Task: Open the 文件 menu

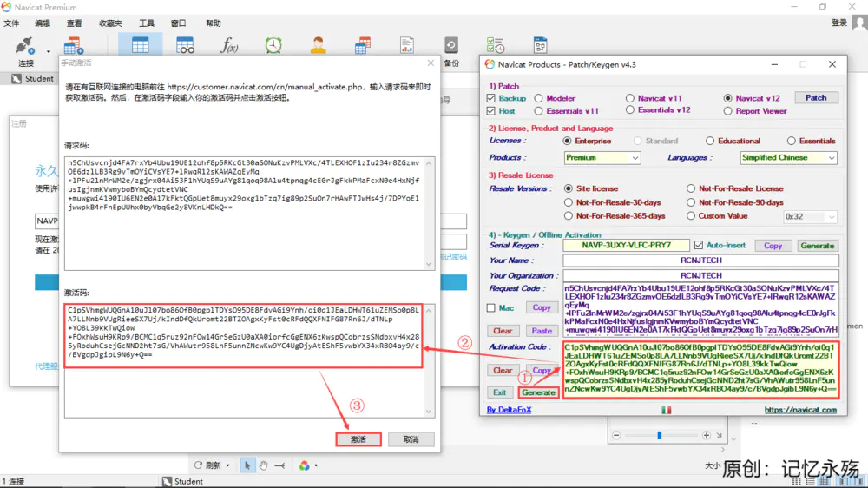Action: coord(11,23)
